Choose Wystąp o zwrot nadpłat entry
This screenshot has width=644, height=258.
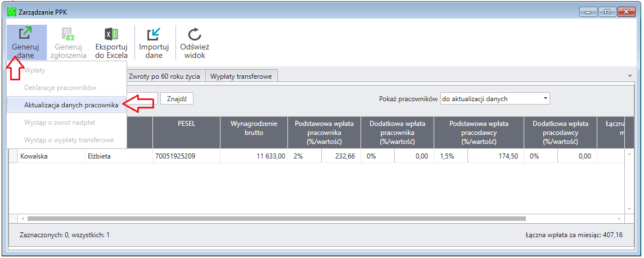coord(66,122)
